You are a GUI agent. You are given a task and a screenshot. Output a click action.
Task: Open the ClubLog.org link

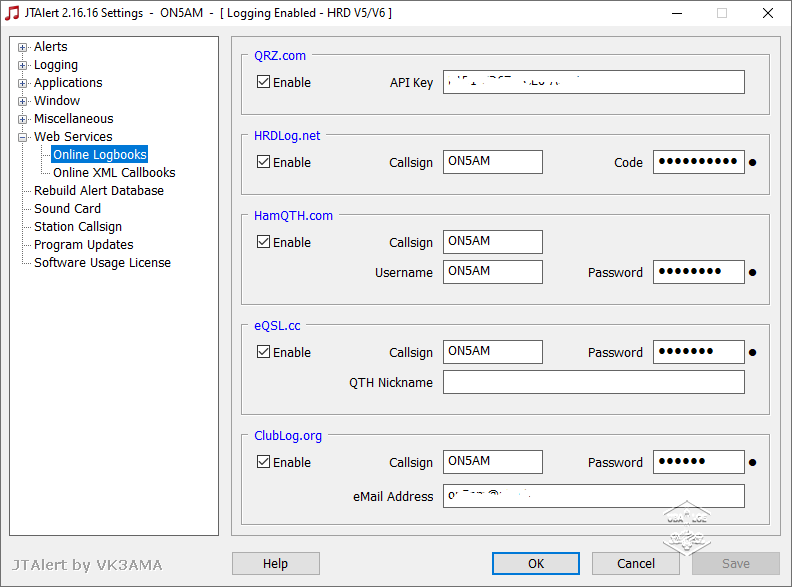point(288,435)
